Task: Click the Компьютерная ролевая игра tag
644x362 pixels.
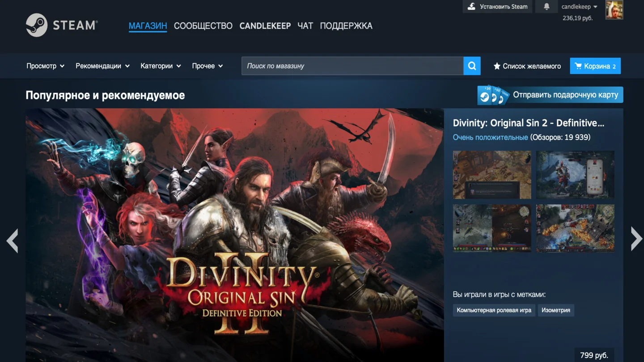Action: pos(494,310)
